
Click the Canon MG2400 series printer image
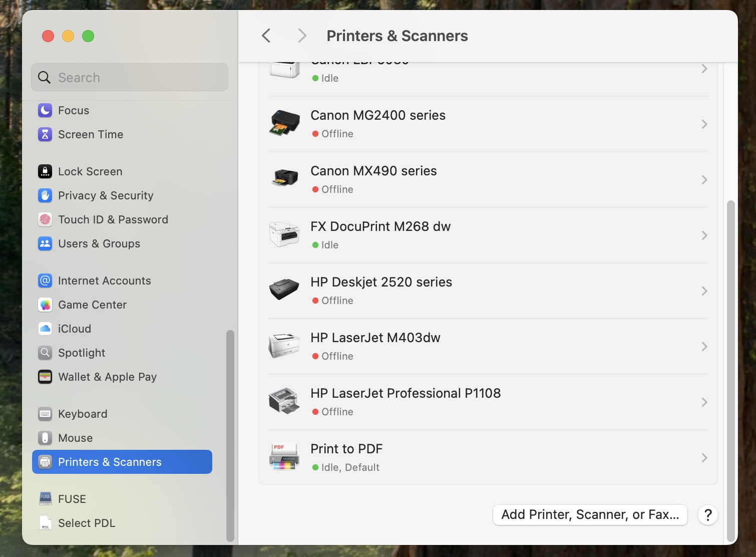tap(284, 124)
